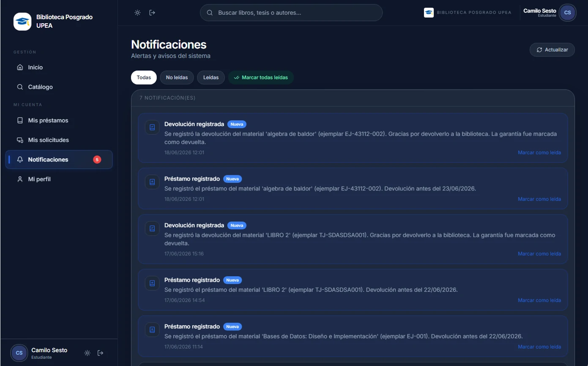The image size is (588, 366).
Task: Click Marcar todas leídas button
Action: (x=261, y=78)
